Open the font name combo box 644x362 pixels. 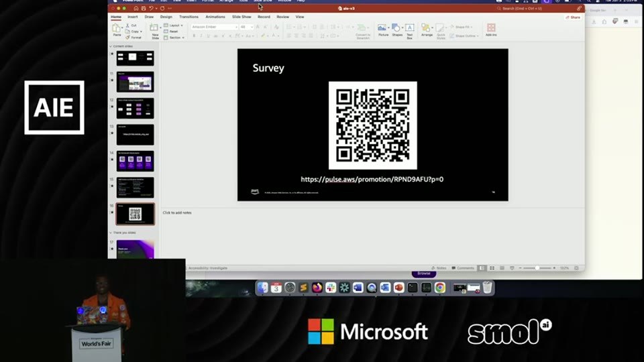215,27
